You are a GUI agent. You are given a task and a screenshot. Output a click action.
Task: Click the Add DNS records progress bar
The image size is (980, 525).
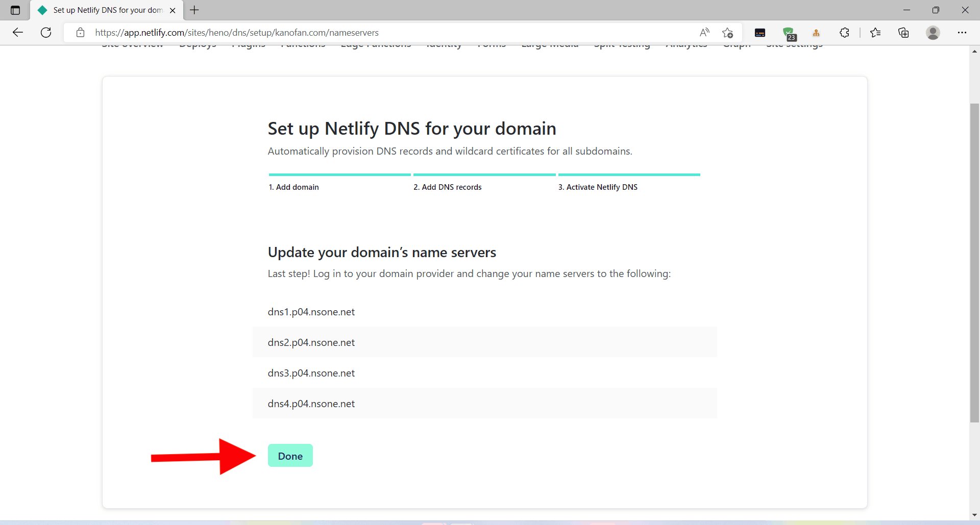484,175
